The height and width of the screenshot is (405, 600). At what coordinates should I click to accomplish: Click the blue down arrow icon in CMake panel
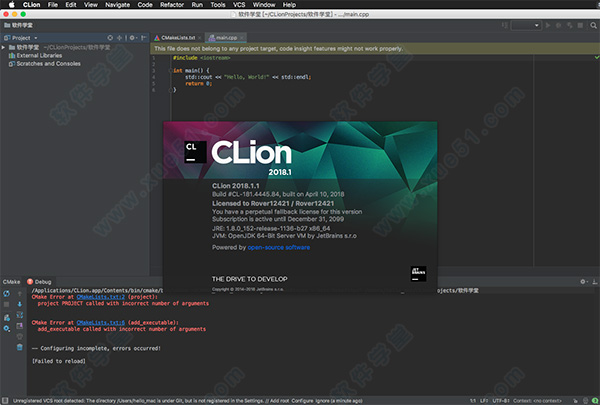[x=20, y=304]
